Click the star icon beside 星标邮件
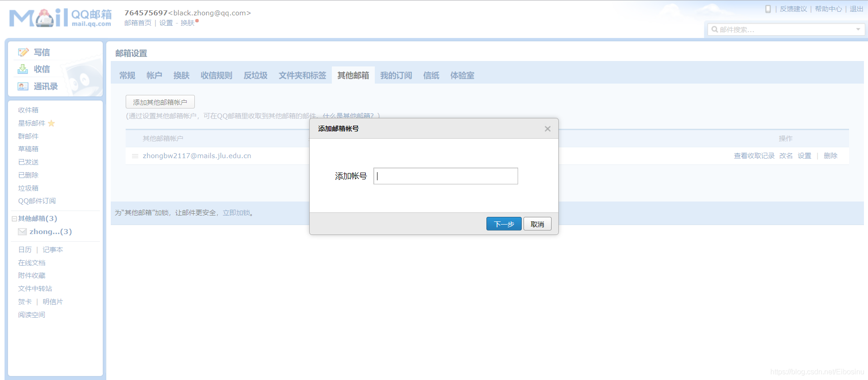Viewport: 868px width, 380px height. (x=51, y=123)
